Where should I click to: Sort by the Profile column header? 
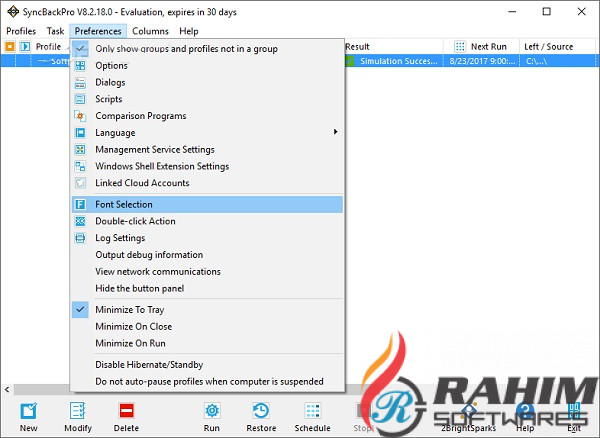[48, 47]
